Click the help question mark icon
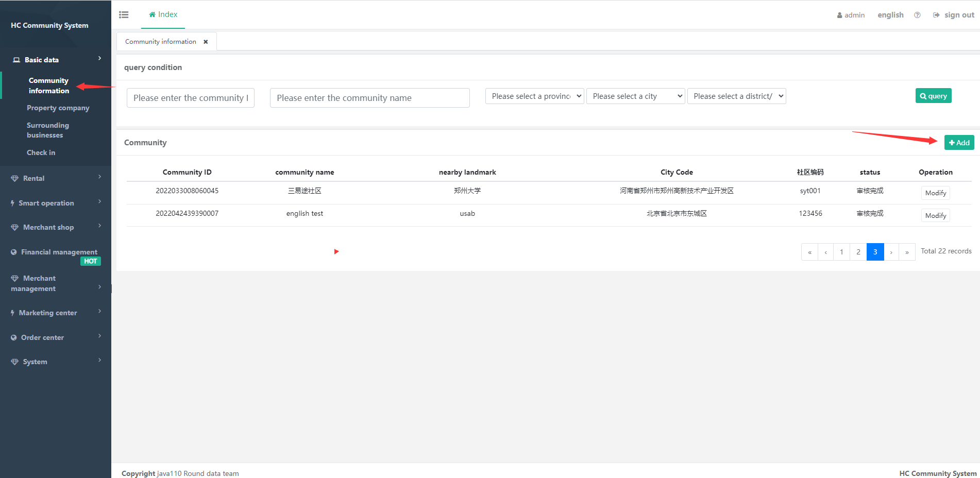The width and height of the screenshot is (980, 478). [917, 15]
